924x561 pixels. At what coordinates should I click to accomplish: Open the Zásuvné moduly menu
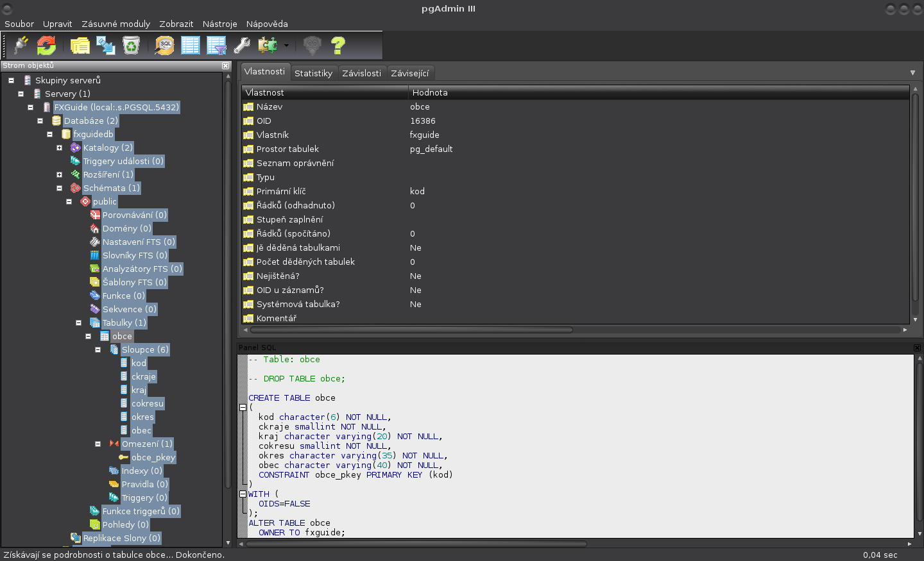coord(116,24)
